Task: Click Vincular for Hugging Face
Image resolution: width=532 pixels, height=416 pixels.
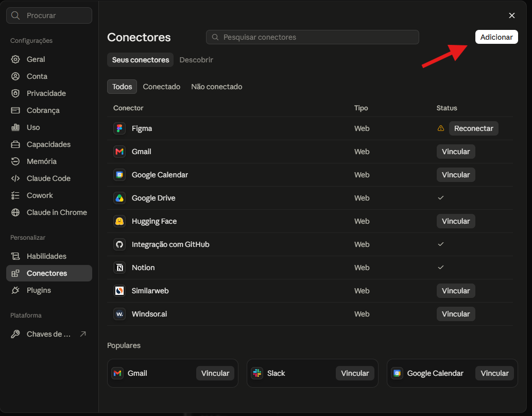Action: coord(456,221)
